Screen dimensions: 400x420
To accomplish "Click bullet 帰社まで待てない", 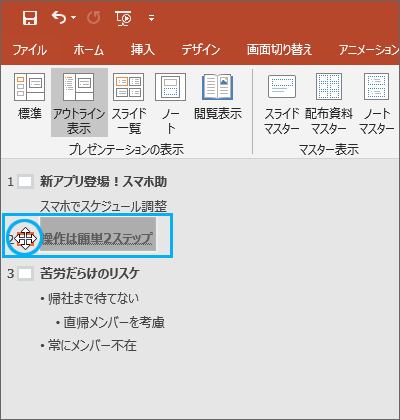I will click(x=93, y=298).
